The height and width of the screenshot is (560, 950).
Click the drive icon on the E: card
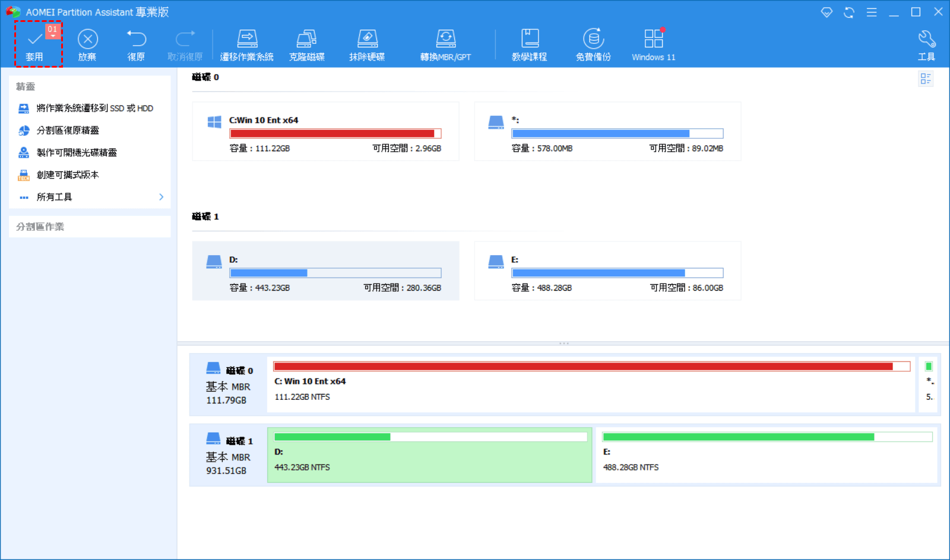496,262
